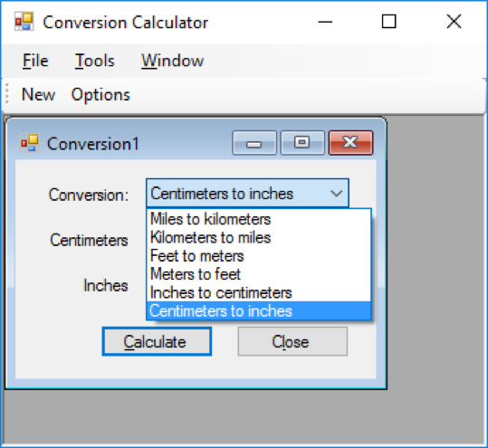This screenshot has width=488, height=448.
Task: Close the Conversion1 child window
Action: [350, 143]
